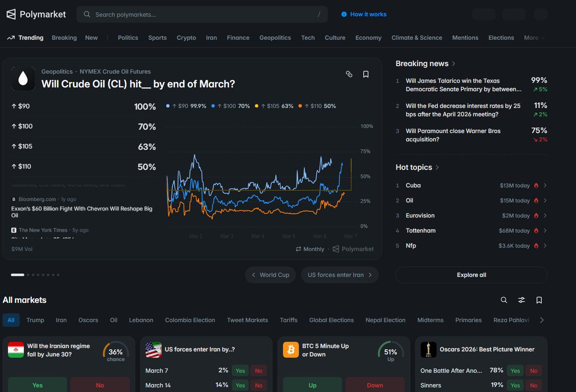
Task: Open the Eurovision topic chevron
Action: click(545, 215)
